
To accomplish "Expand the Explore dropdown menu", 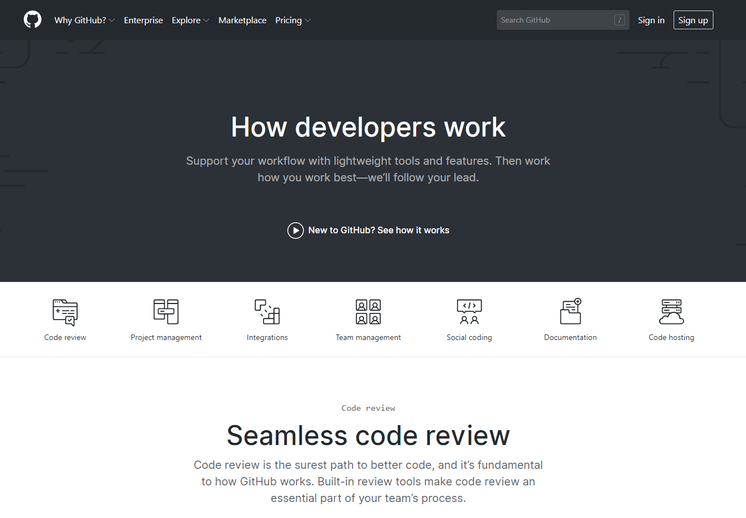I will [190, 20].
